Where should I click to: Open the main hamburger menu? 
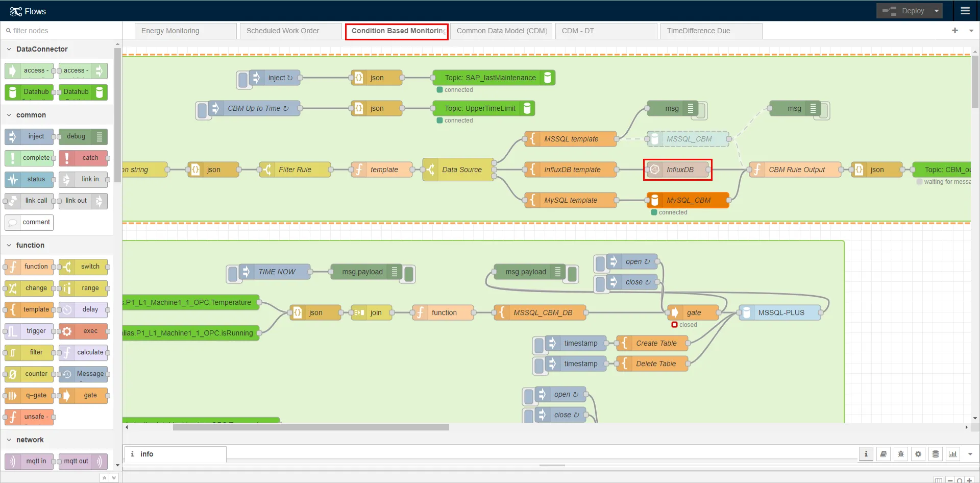[x=965, y=11]
